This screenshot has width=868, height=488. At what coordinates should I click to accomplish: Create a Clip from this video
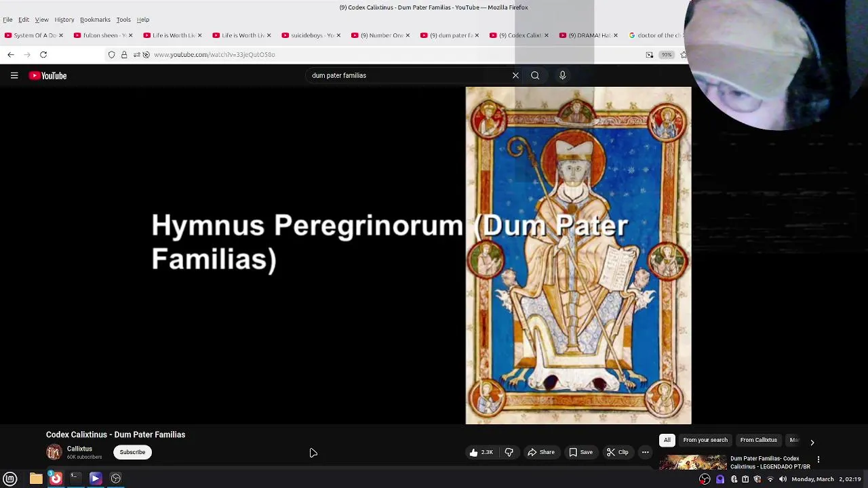click(617, 452)
